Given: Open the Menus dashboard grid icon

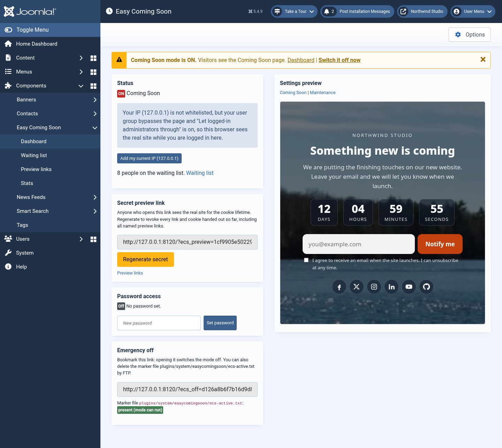Looking at the screenshot, I should 93,72.
